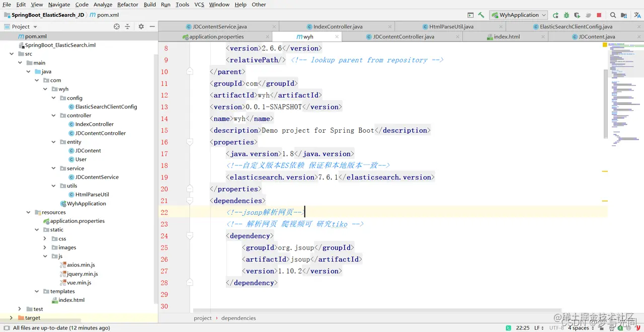
Task: Click the terminal icon in the status bar
Action: [x=508, y=328]
